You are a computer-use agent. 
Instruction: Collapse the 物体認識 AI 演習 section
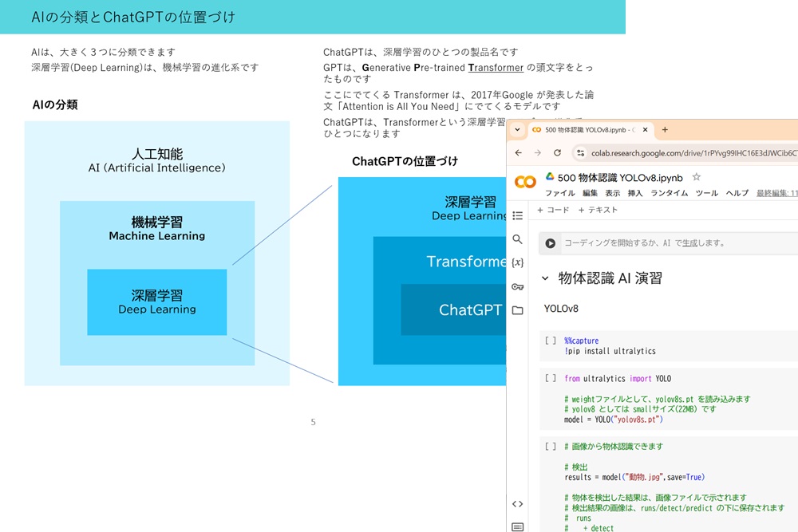click(545, 278)
